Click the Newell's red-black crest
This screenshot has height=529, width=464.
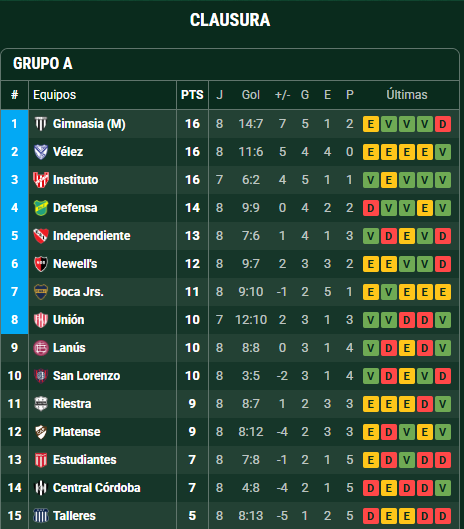[x=41, y=264]
